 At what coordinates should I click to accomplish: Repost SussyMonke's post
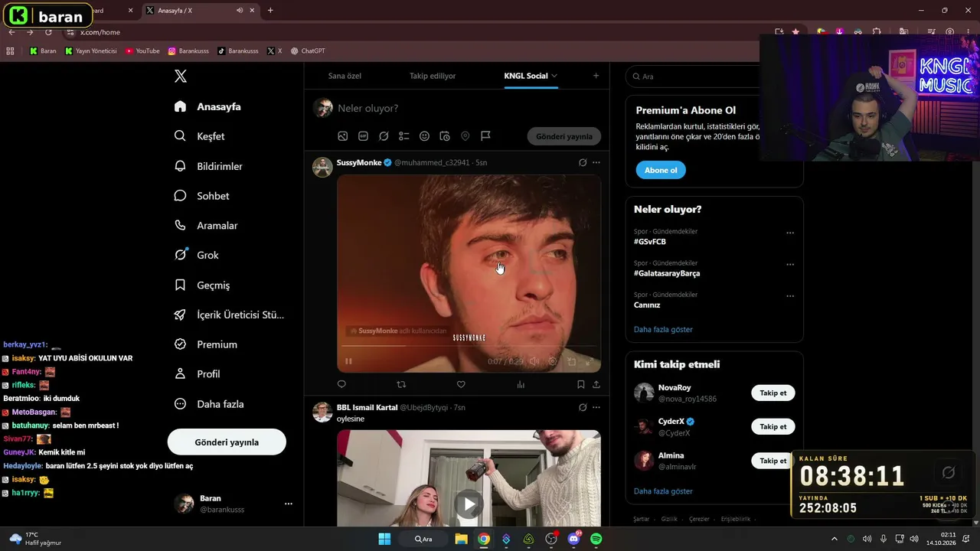point(401,384)
